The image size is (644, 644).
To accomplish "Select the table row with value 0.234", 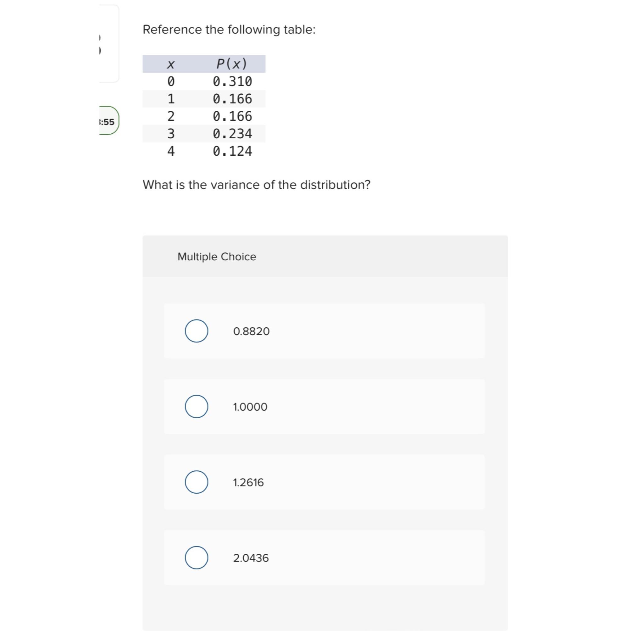I will click(203, 133).
